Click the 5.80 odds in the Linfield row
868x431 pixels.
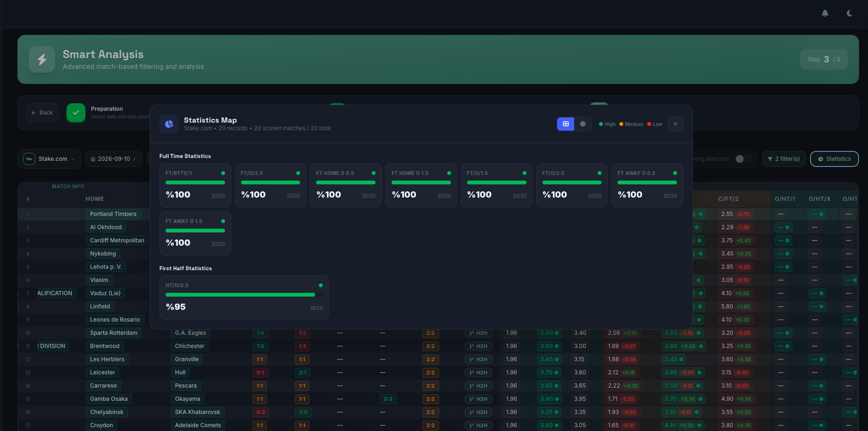pyautogui.click(x=727, y=307)
